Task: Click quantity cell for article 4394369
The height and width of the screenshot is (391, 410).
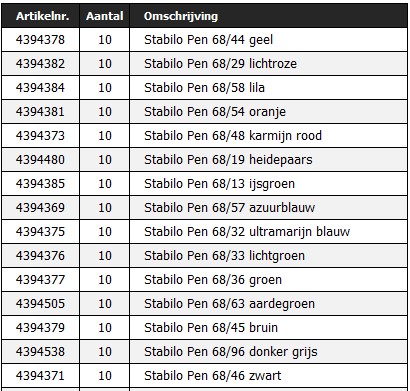Action: click(x=105, y=208)
